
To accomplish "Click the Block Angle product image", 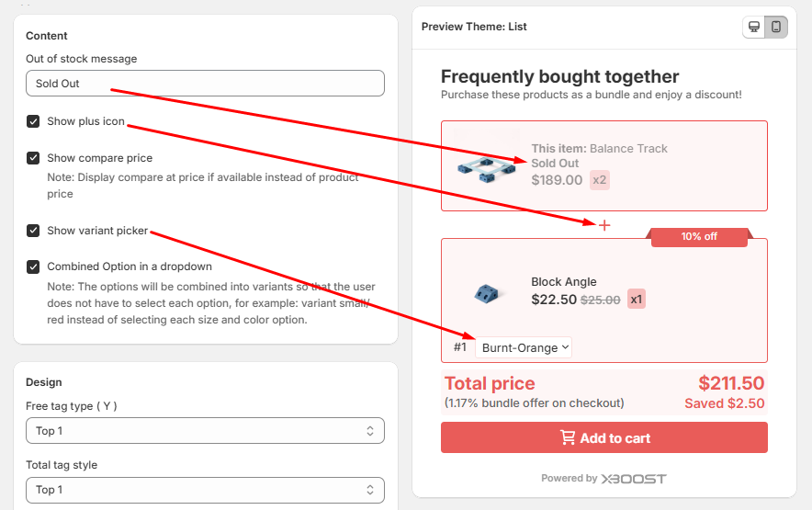I will click(486, 293).
